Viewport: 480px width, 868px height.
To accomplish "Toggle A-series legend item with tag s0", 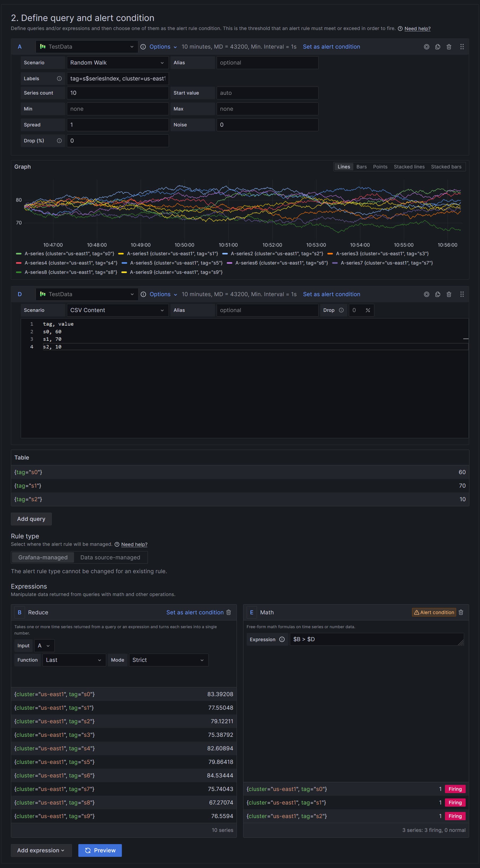I will click(x=69, y=254).
